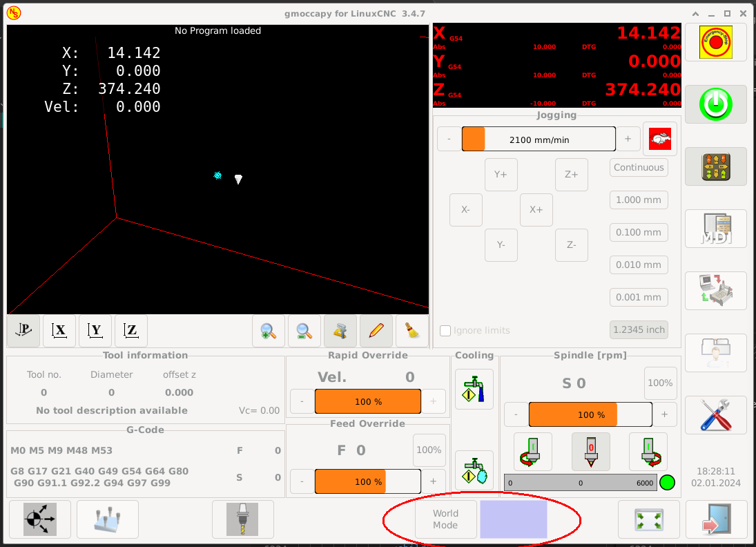Click the preview toolbar button left of the pencil

340,331
